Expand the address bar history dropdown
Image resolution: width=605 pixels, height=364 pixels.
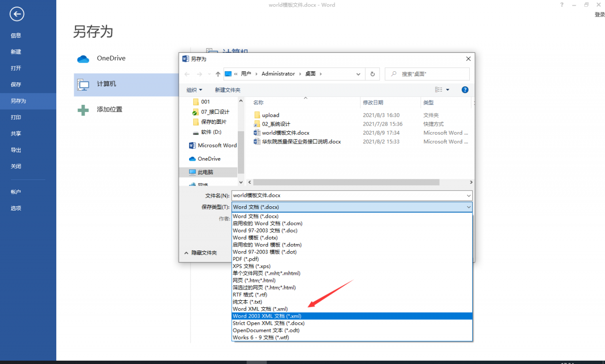359,74
